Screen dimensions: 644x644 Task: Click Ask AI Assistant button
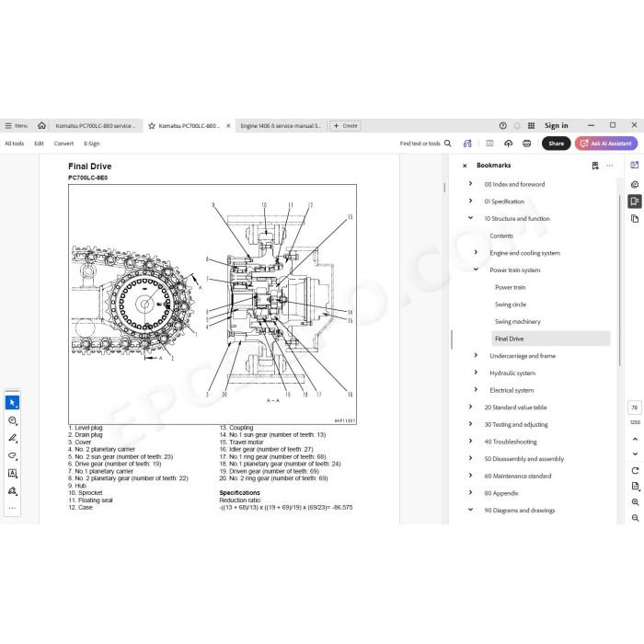tap(606, 144)
